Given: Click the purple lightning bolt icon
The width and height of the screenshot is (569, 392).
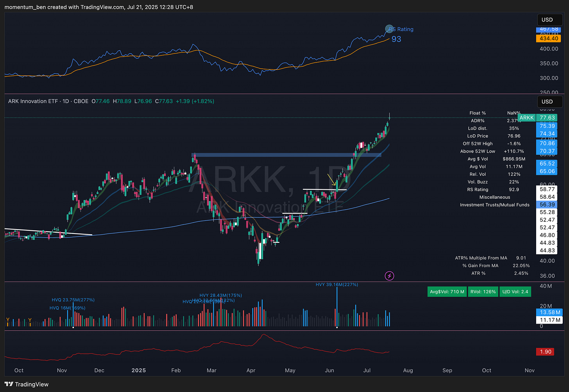Looking at the screenshot, I should pos(389,276).
